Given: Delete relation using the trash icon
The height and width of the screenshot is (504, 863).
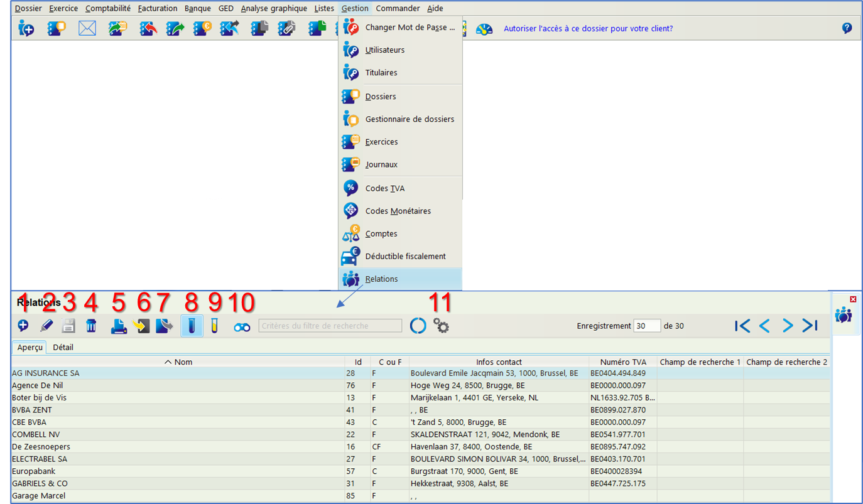Looking at the screenshot, I should point(91,326).
